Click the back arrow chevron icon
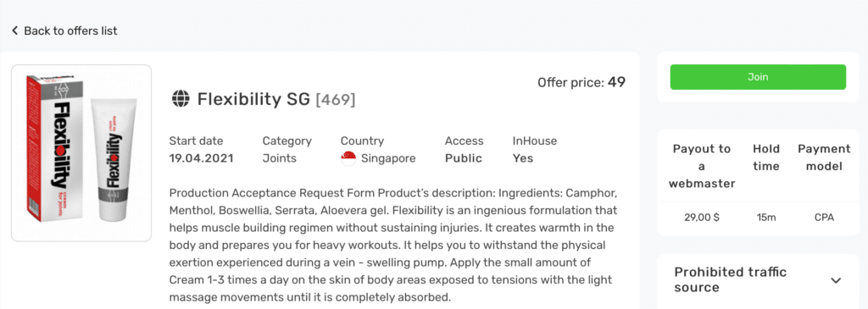The width and height of the screenshot is (868, 309). (x=15, y=31)
